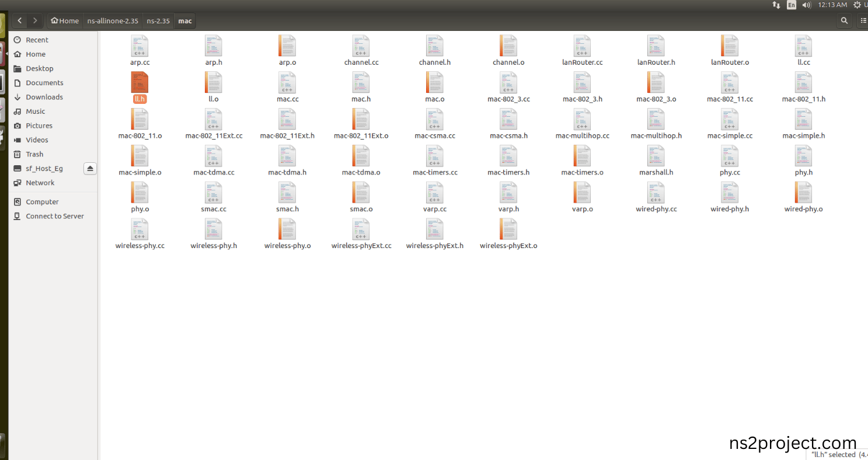Select the wired-phy.cc file icon
This screenshot has width=868, height=460.
point(656,193)
